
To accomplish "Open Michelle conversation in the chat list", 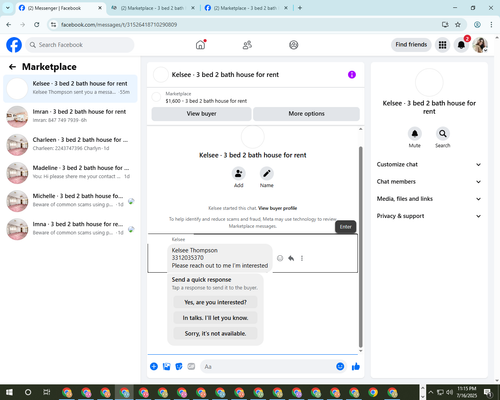I will click(x=70, y=201).
